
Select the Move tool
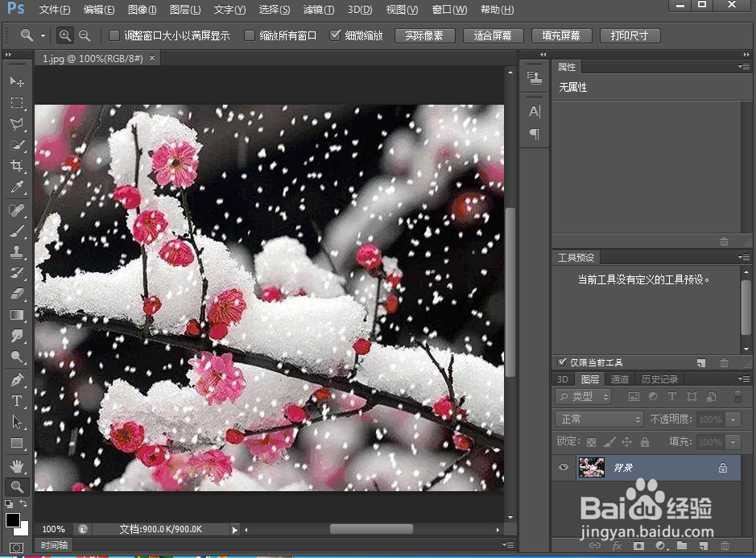[x=17, y=81]
